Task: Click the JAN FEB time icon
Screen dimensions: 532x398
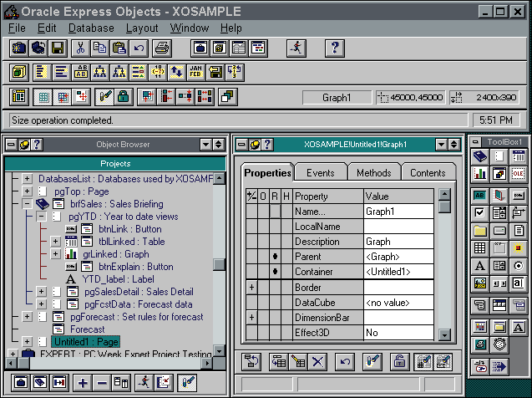Action: tap(195, 72)
